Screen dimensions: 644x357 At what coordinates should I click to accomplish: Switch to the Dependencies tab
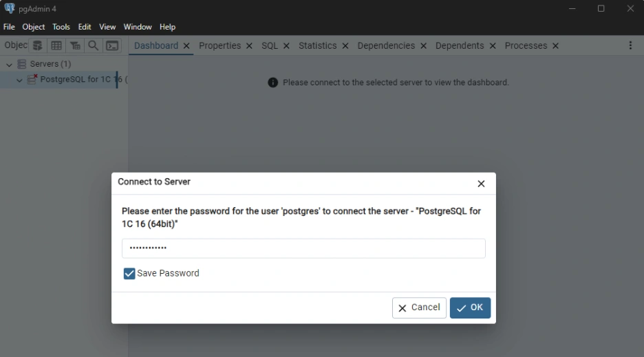coord(386,45)
